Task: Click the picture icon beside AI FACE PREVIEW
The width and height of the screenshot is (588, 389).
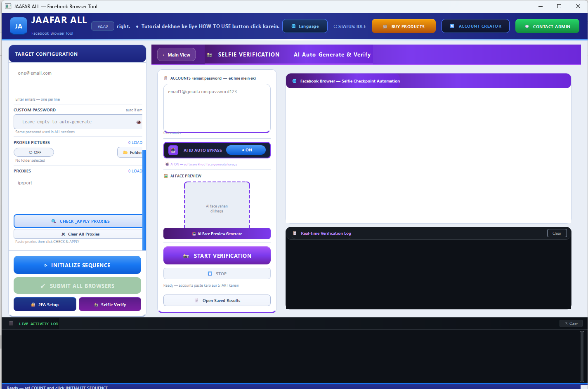Action: (166, 176)
